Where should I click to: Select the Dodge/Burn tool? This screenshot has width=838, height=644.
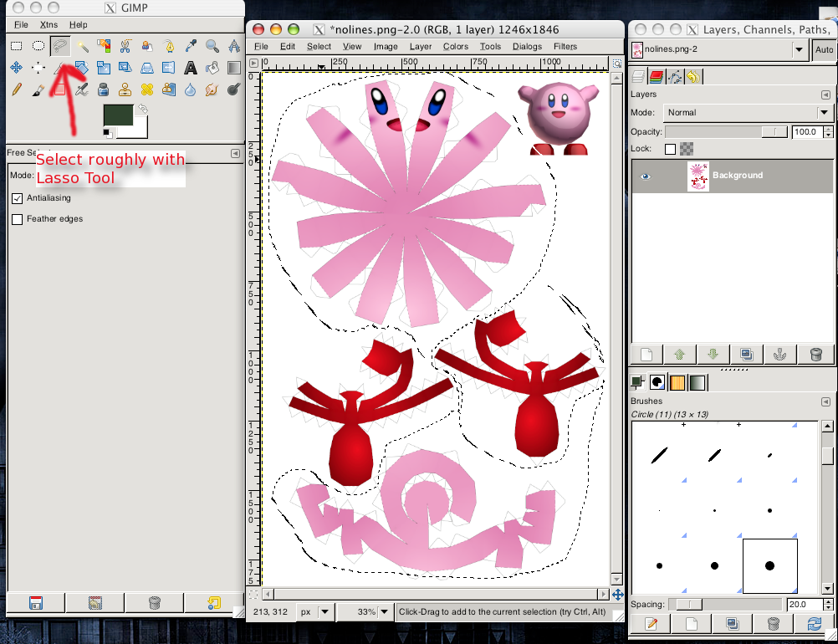click(234, 89)
